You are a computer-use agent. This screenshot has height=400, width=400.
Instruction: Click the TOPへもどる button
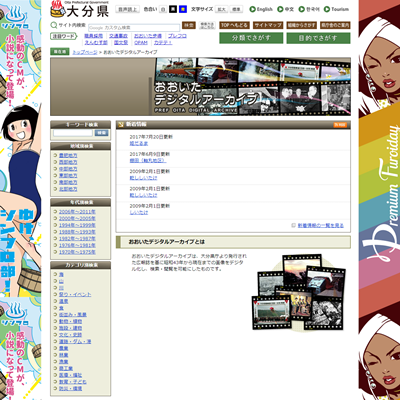click(x=234, y=25)
